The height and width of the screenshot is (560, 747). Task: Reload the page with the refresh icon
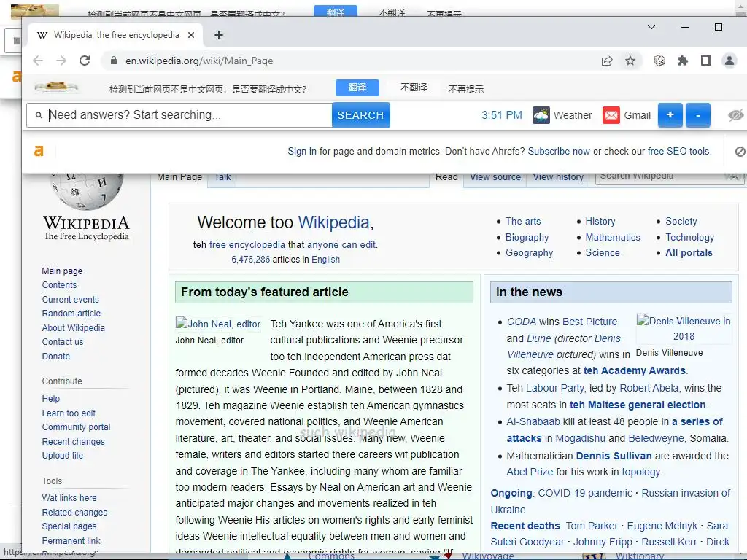point(85,61)
